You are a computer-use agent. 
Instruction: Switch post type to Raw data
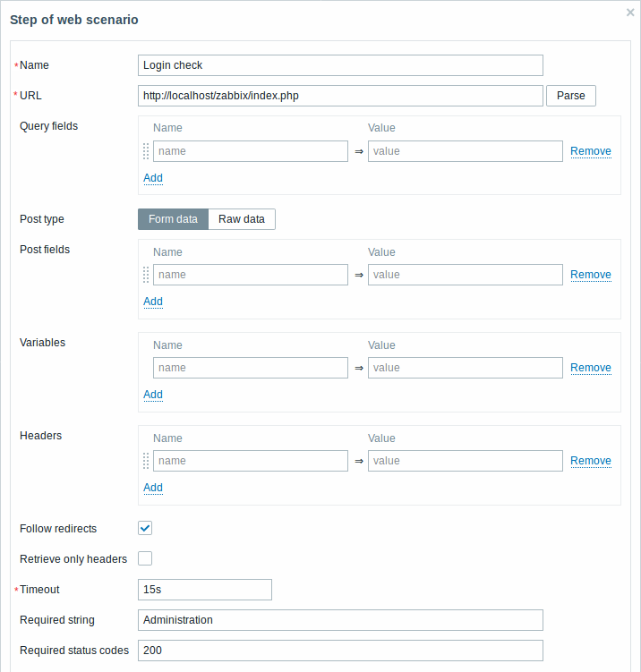click(242, 219)
